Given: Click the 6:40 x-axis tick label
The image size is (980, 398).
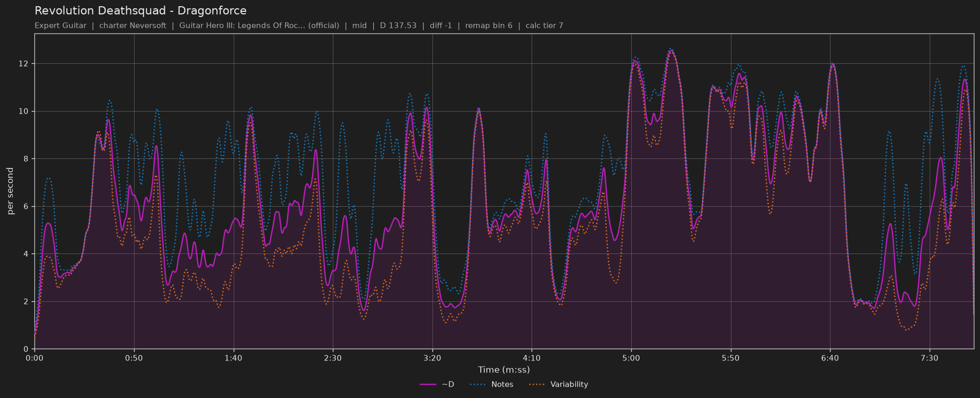Looking at the screenshot, I should [x=830, y=358].
